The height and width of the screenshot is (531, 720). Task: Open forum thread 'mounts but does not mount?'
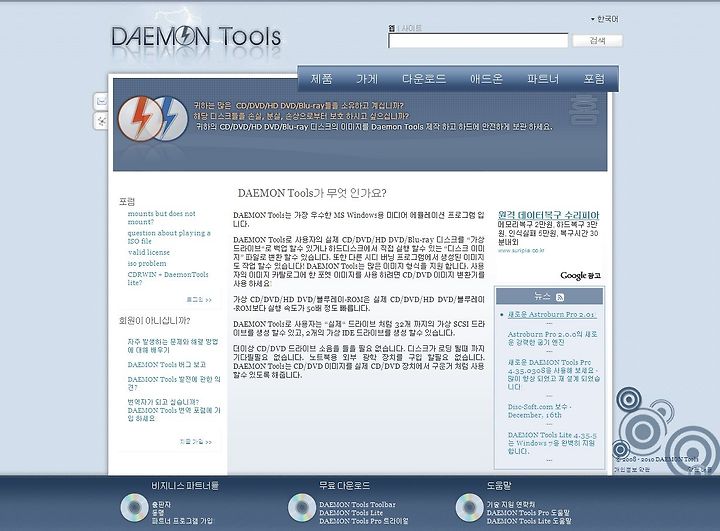point(162,218)
